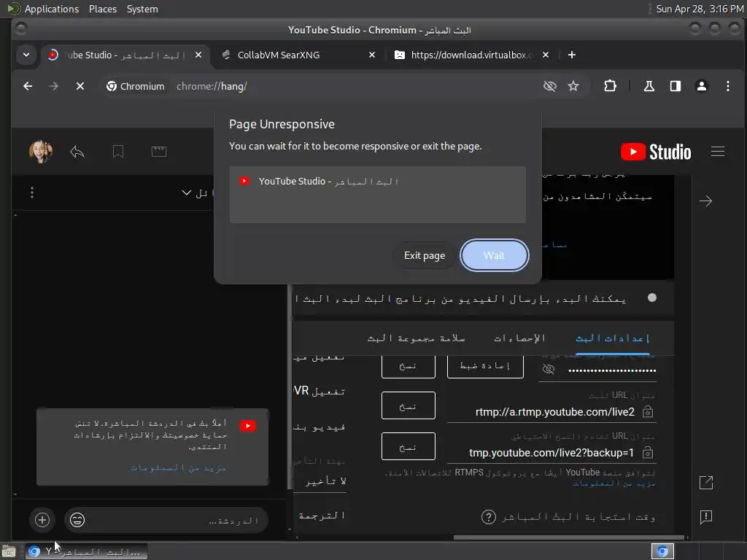Open the Applications menu
This screenshot has width=747, height=560.
click(x=51, y=9)
